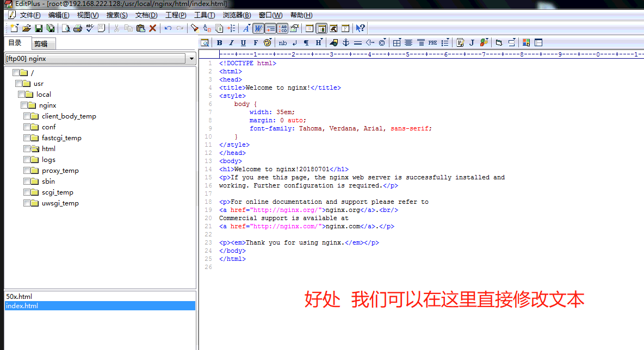The height and width of the screenshot is (350, 644).
Task: Open the 浏览器(B) menu
Action: coord(237,15)
